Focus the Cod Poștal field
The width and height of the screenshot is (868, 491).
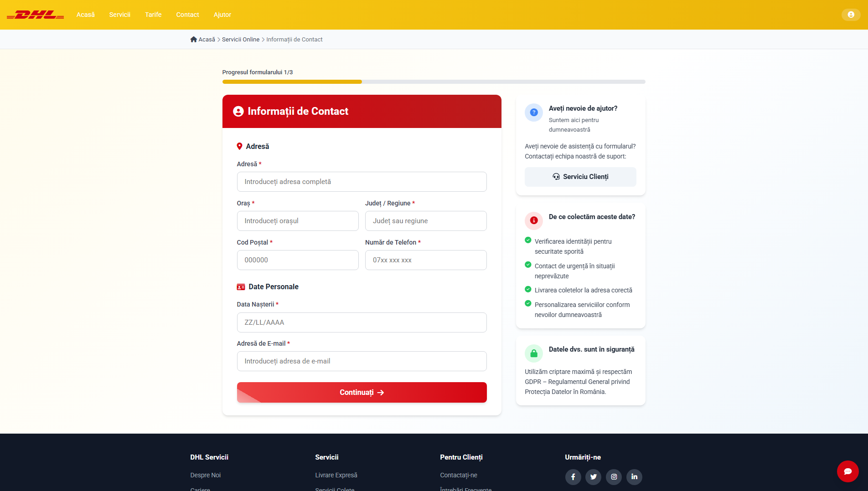(298, 260)
